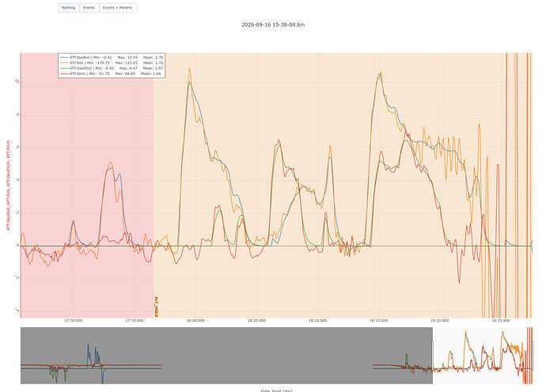Click the range slider's right selection handle
The height and width of the screenshot is (392, 546).
(533, 356)
